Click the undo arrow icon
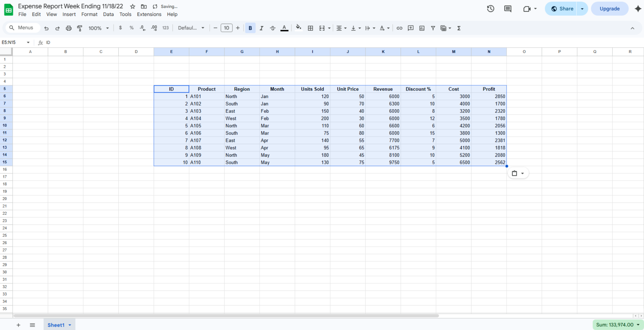This screenshot has width=644, height=330. (x=46, y=28)
